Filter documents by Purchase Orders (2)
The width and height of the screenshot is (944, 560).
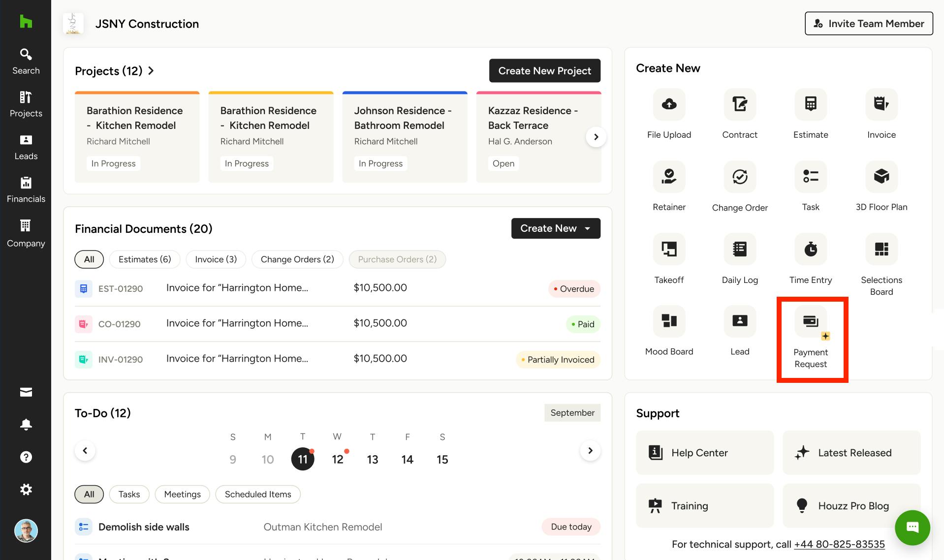(397, 259)
